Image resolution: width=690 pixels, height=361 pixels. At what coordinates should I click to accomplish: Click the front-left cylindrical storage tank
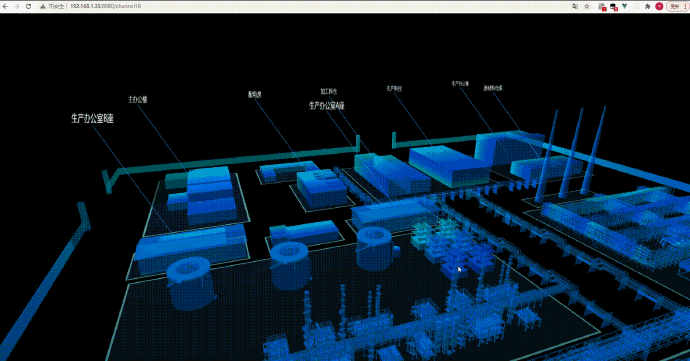point(191,284)
